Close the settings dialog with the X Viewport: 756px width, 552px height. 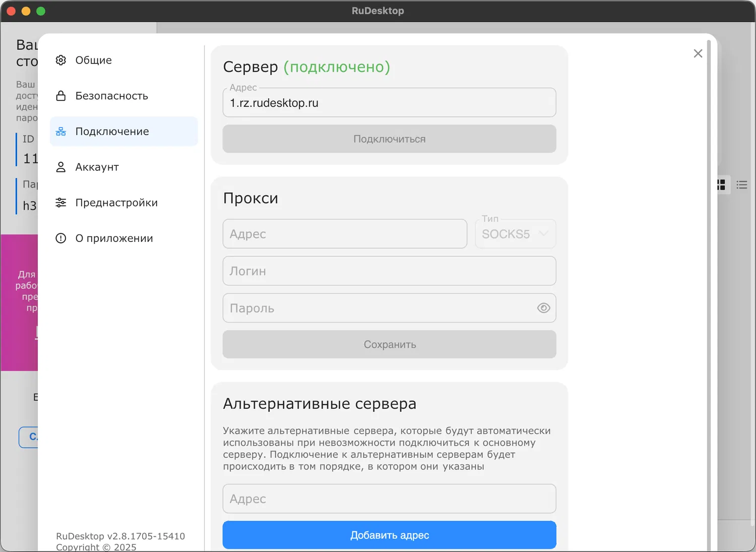(x=698, y=53)
